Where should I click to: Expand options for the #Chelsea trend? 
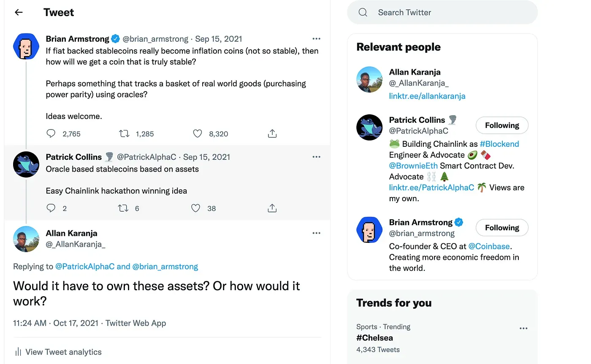pyautogui.click(x=523, y=329)
